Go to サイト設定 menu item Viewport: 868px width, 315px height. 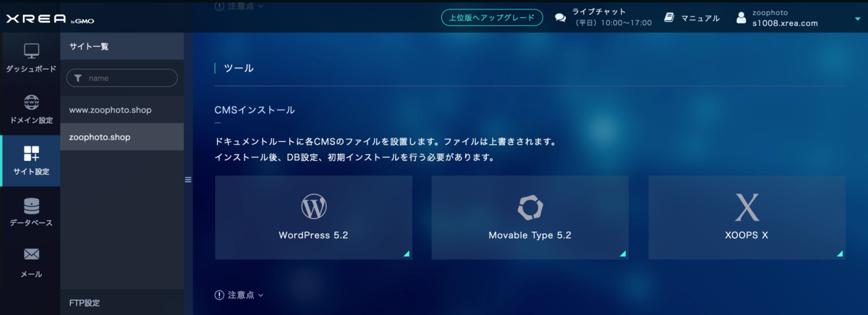pyautogui.click(x=30, y=161)
